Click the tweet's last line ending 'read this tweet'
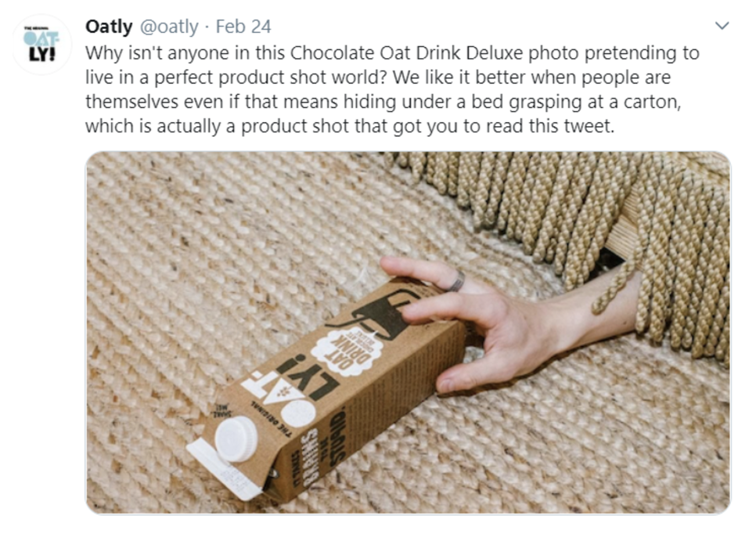The height and width of the screenshot is (534, 756). [350, 126]
